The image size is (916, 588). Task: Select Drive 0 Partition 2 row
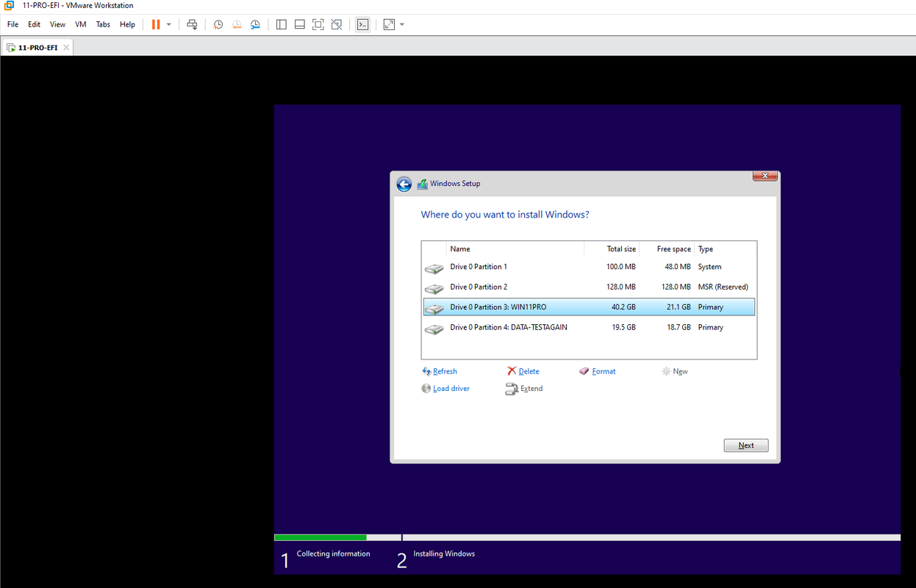click(x=589, y=287)
